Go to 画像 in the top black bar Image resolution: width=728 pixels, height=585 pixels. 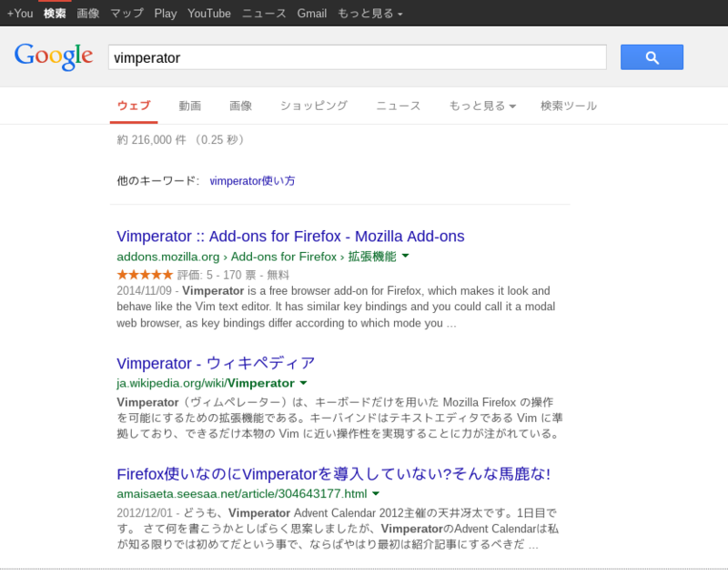(88, 14)
